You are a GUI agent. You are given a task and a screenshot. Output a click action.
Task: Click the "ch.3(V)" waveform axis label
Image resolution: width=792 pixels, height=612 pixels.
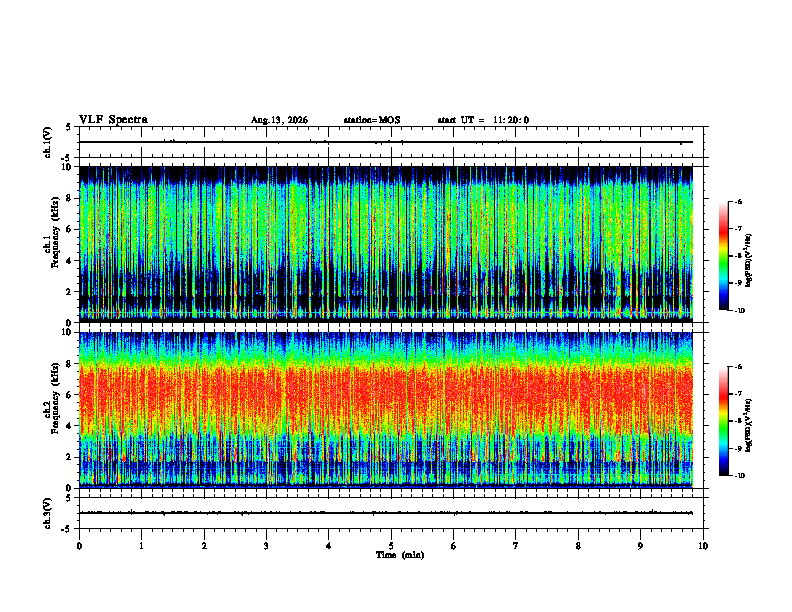click(x=47, y=513)
